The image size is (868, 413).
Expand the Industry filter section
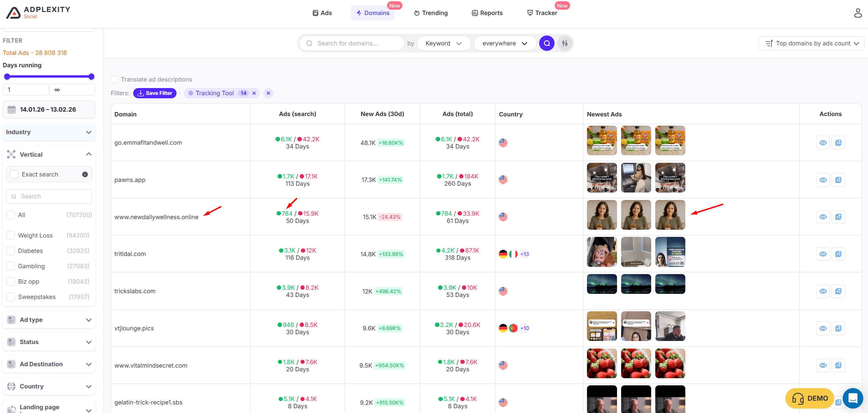click(49, 132)
